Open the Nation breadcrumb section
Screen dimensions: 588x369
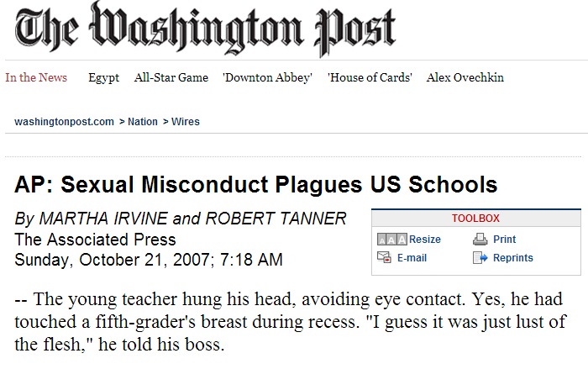click(x=143, y=122)
